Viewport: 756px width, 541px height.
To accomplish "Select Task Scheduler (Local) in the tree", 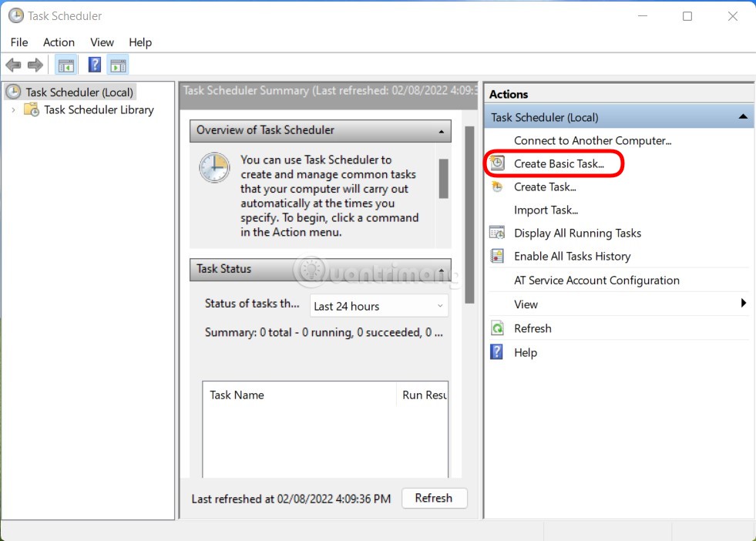I will coord(79,92).
